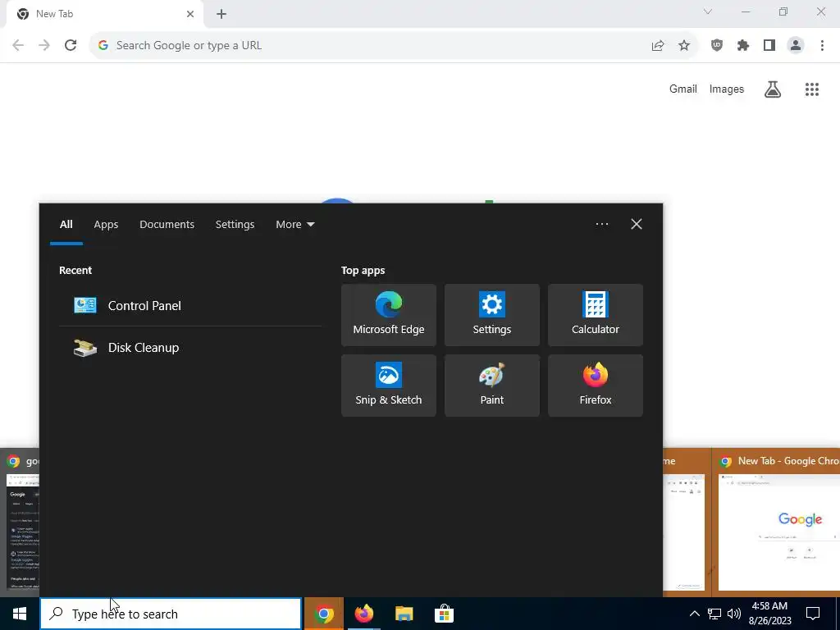The height and width of the screenshot is (630, 840).
Task: Switch to the Settings search tab
Action: (x=235, y=225)
